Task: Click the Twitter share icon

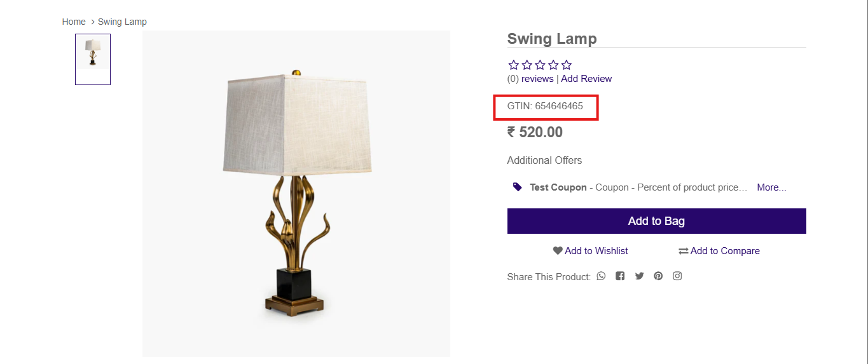Action: [639, 276]
